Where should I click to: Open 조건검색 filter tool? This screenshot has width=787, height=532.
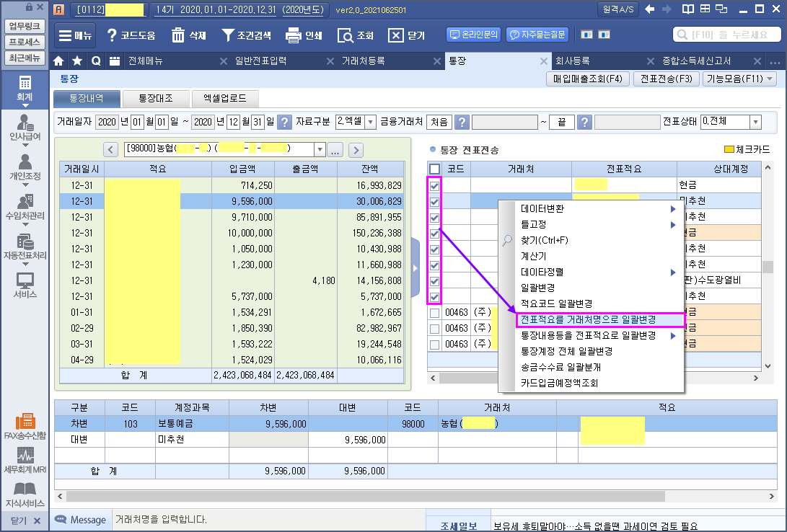pos(228,35)
